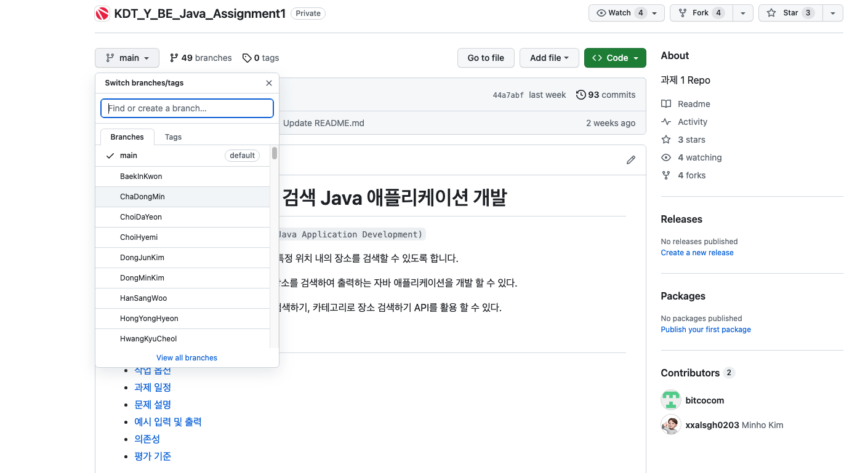
Task: Jump to 문제 설명 section link
Action: click(153, 405)
